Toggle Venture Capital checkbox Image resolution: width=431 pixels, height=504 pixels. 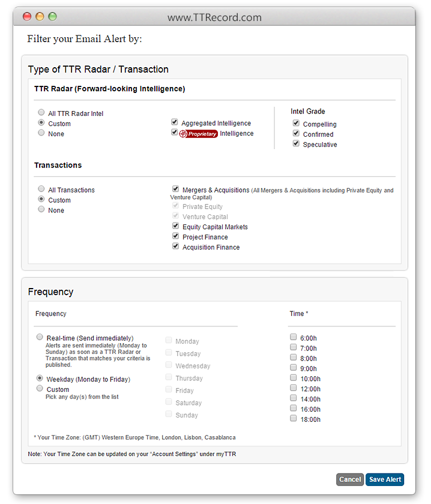point(176,215)
